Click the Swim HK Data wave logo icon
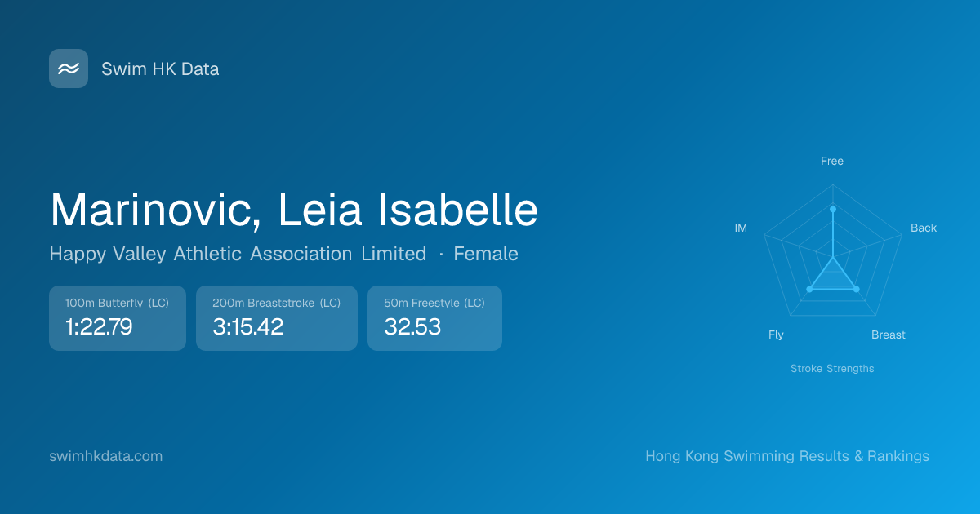Viewport: 980px width, 514px height. tap(69, 69)
